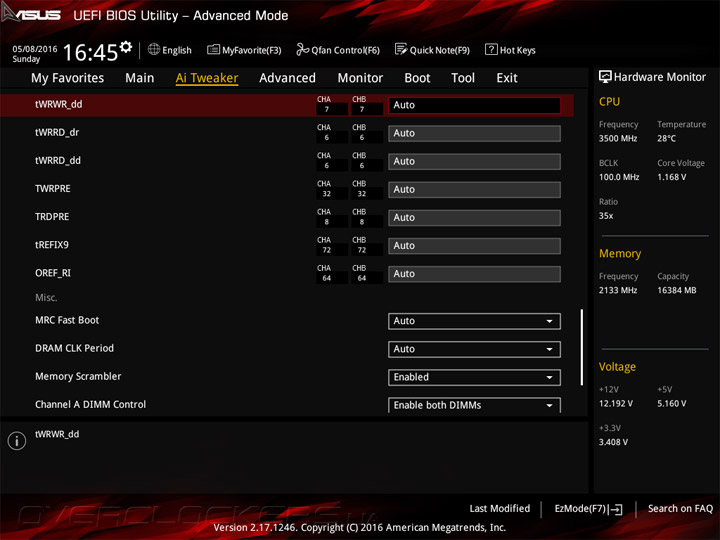Click the settings list vertical scrollbar

tap(582, 347)
